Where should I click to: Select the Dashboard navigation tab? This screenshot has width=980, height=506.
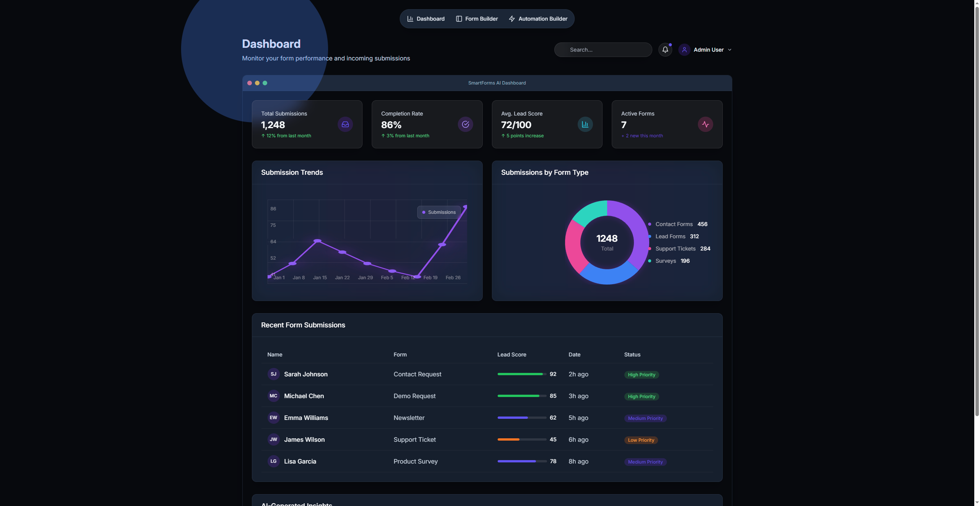point(426,19)
